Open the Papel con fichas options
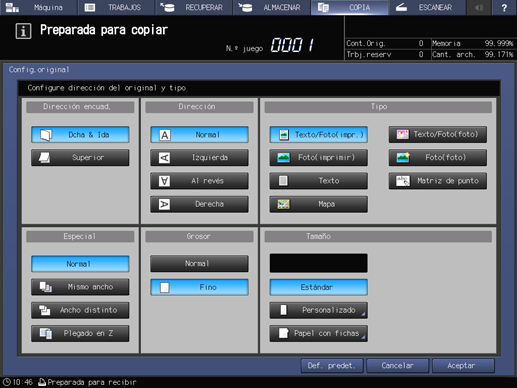 (x=318, y=333)
